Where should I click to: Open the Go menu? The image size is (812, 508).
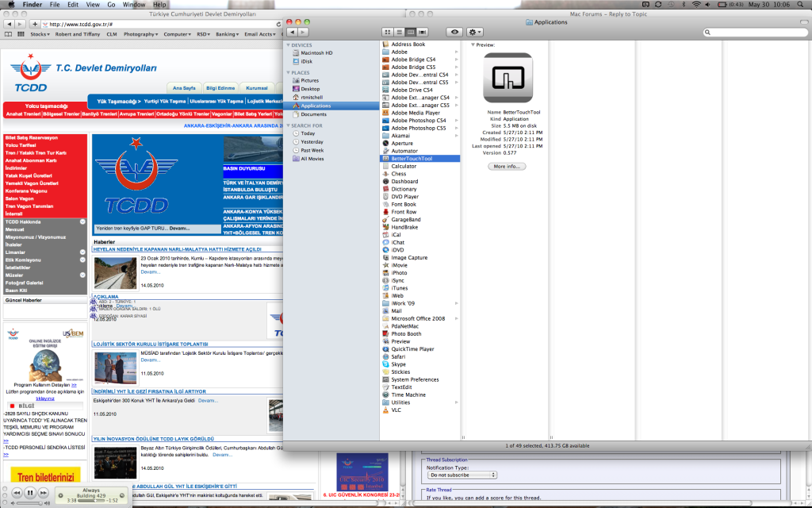coord(111,4)
